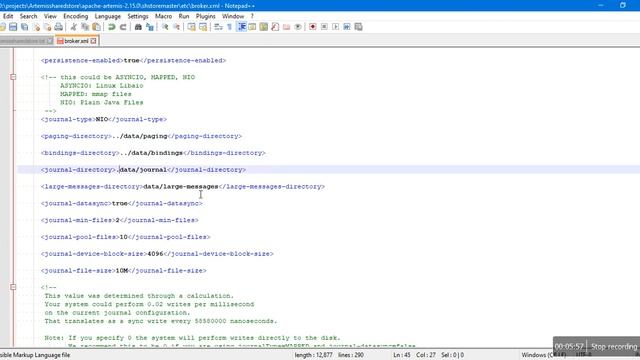The image size is (640, 360).
Task: Click the Stop recording overlay button
Action: 614,347
